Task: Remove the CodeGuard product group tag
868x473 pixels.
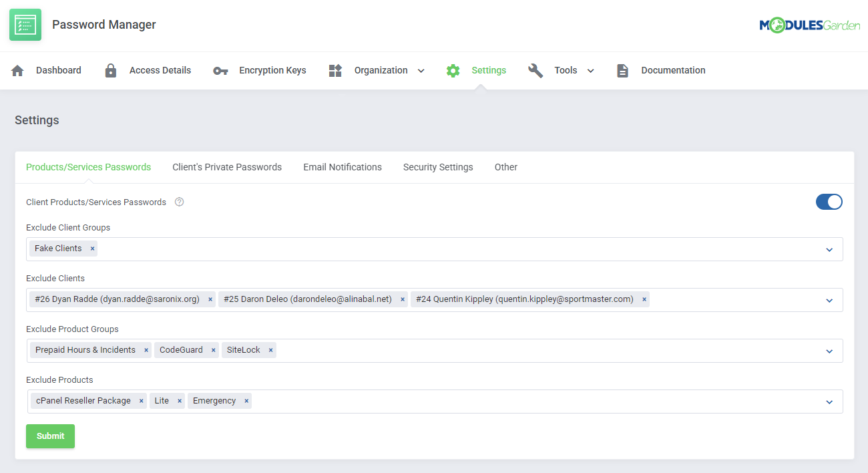Action: 214,350
